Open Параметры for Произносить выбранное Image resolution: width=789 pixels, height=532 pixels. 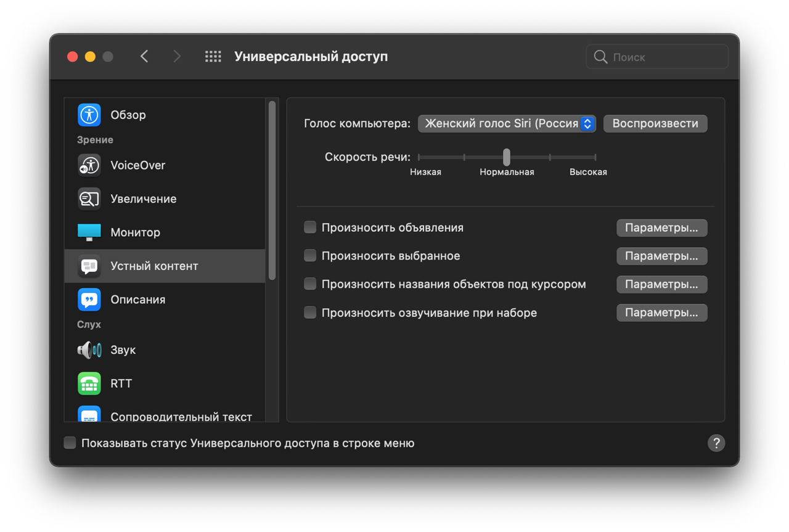click(661, 256)
